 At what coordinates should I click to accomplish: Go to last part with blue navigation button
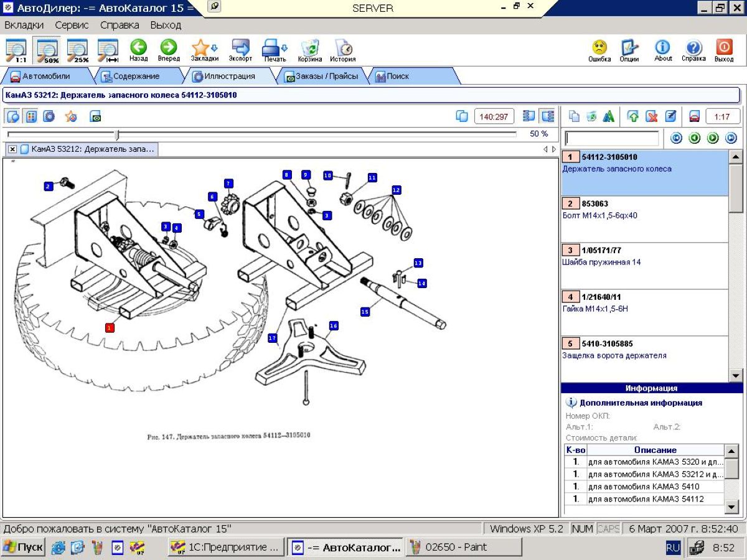(x=731, y=138)
